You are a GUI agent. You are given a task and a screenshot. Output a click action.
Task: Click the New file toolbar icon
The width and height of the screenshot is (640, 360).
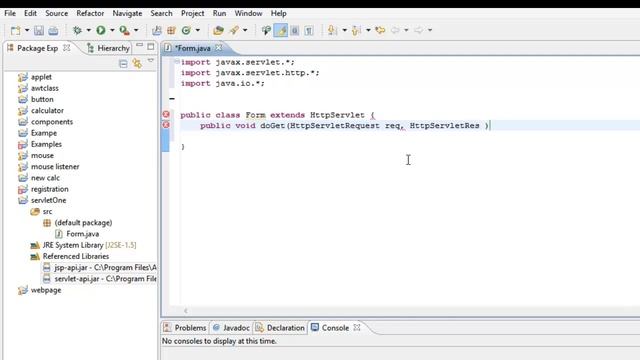click(x=16, y=30)
